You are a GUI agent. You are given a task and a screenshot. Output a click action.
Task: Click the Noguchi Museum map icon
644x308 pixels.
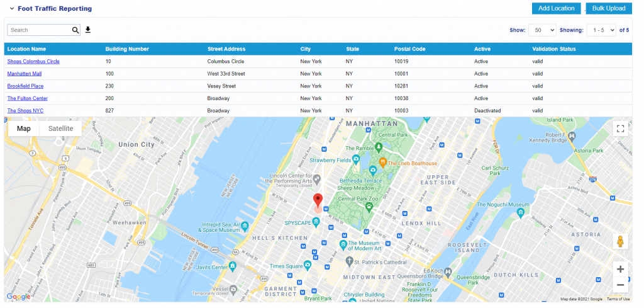(521, 213)
